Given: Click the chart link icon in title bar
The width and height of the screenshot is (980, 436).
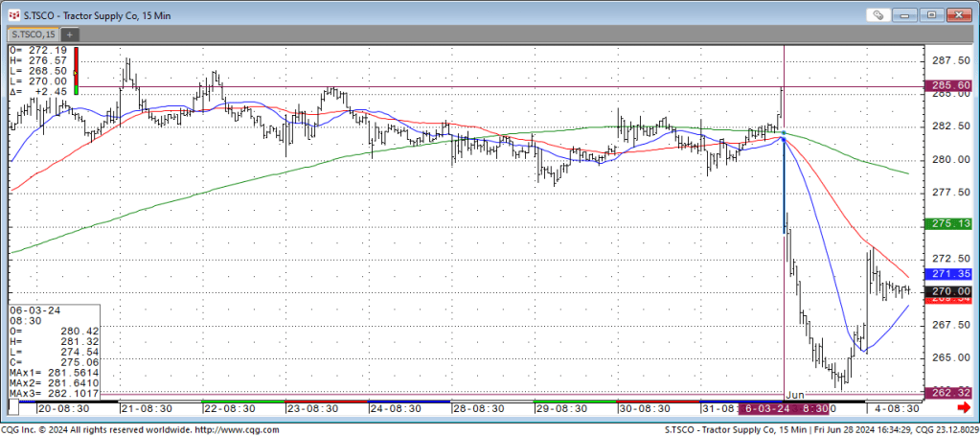Looking at the screenshot, I should coord(878,14).
